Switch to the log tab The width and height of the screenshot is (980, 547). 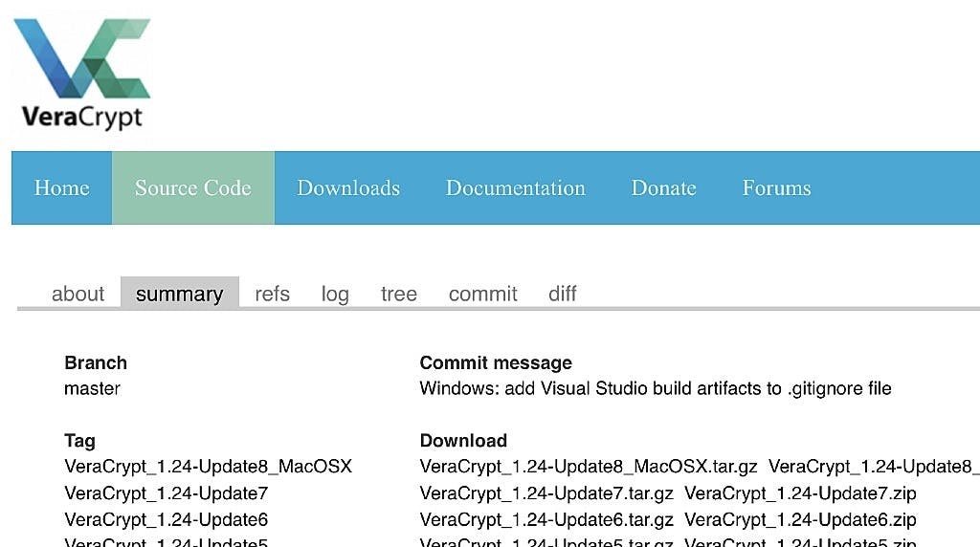click(335, 294)
